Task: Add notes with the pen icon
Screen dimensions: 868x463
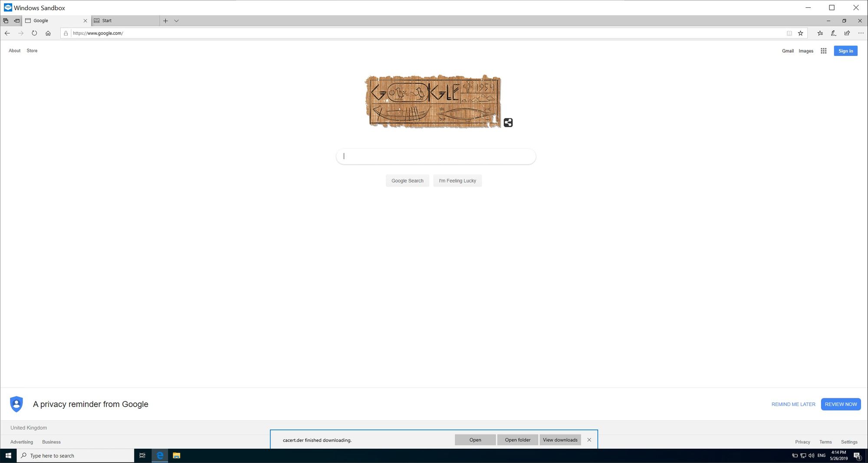Action: [x=834, y=33]
